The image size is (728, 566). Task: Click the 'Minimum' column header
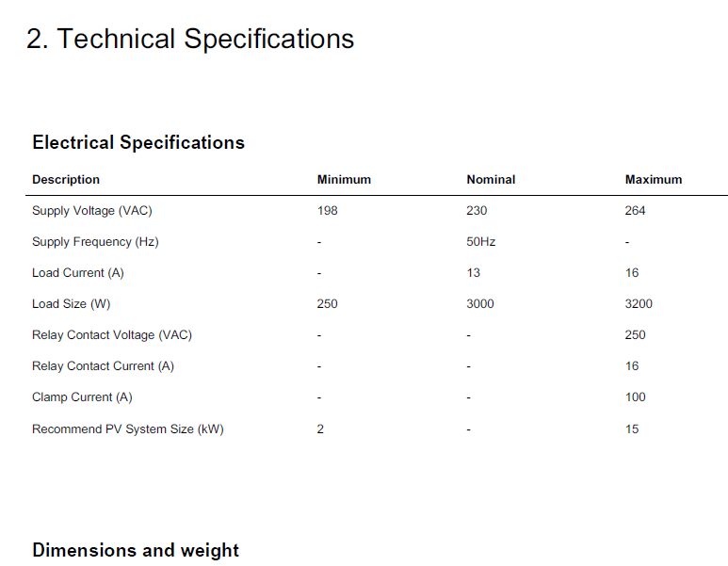click(x=344, y=180)
